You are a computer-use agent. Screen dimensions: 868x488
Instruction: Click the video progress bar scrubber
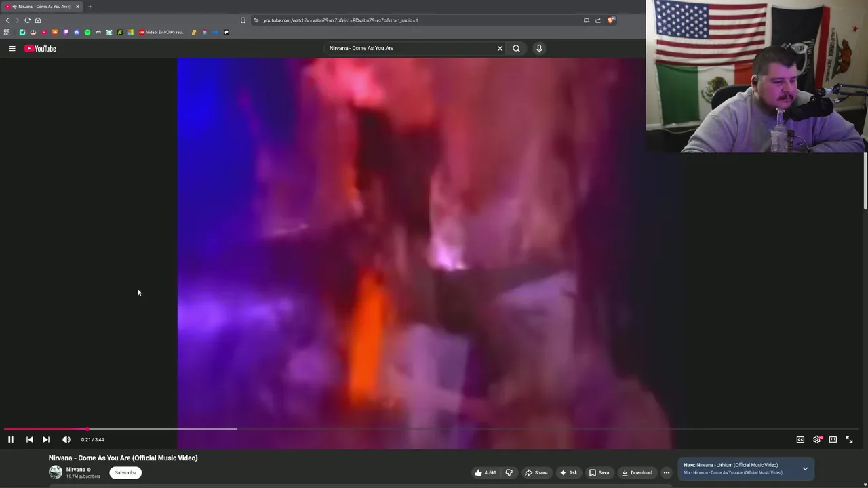click(87, 429)
